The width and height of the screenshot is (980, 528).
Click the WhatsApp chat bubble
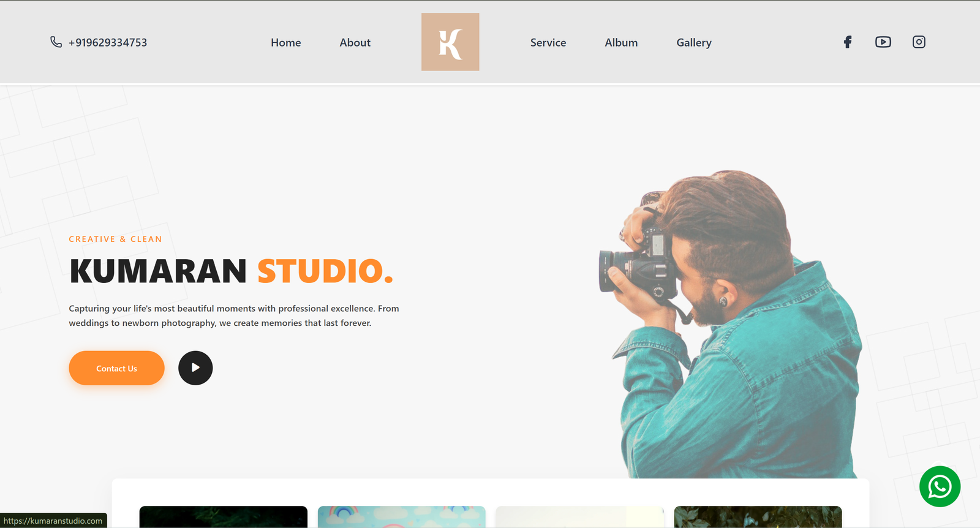click(x=940, y=486)
